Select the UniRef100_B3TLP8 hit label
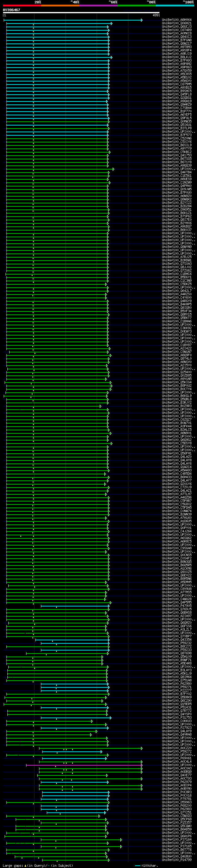This screenshot has height=868, width=197. point(177,128)
